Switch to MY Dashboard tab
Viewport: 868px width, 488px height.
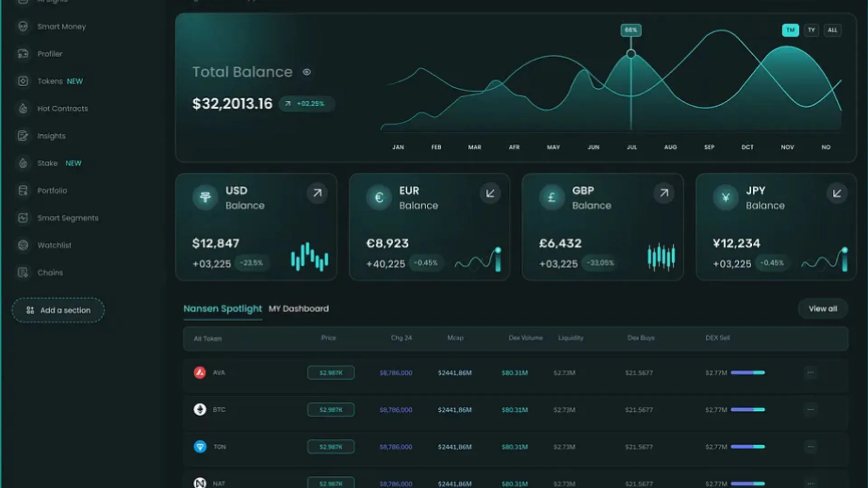click(x=298, y=309)
